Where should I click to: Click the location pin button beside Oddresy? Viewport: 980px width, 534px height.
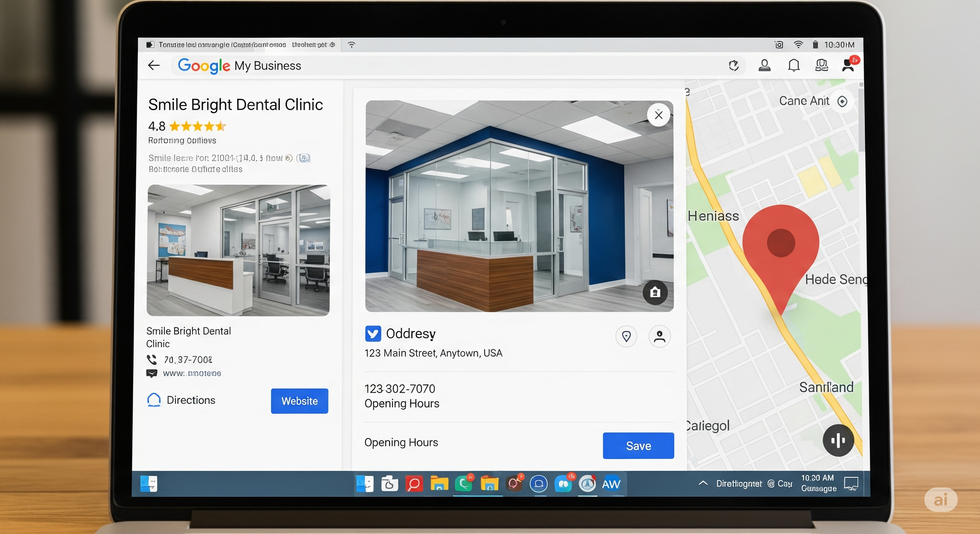click(626, 337)
